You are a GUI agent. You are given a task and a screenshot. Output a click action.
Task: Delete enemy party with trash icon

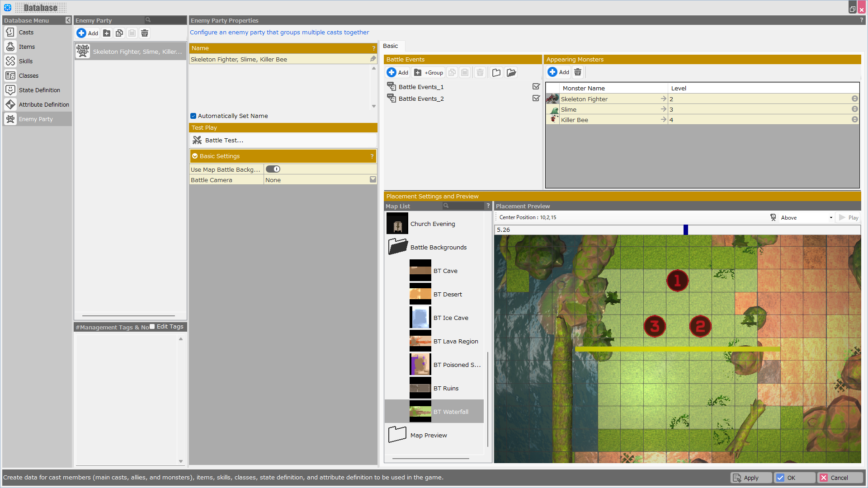coord(145,33)
